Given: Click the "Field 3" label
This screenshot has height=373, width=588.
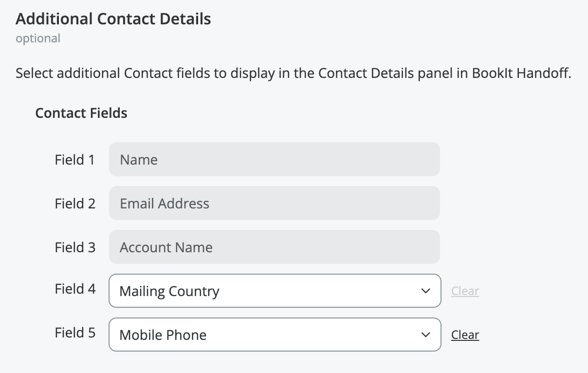Looking at the screenshot, I should (75, 247).
